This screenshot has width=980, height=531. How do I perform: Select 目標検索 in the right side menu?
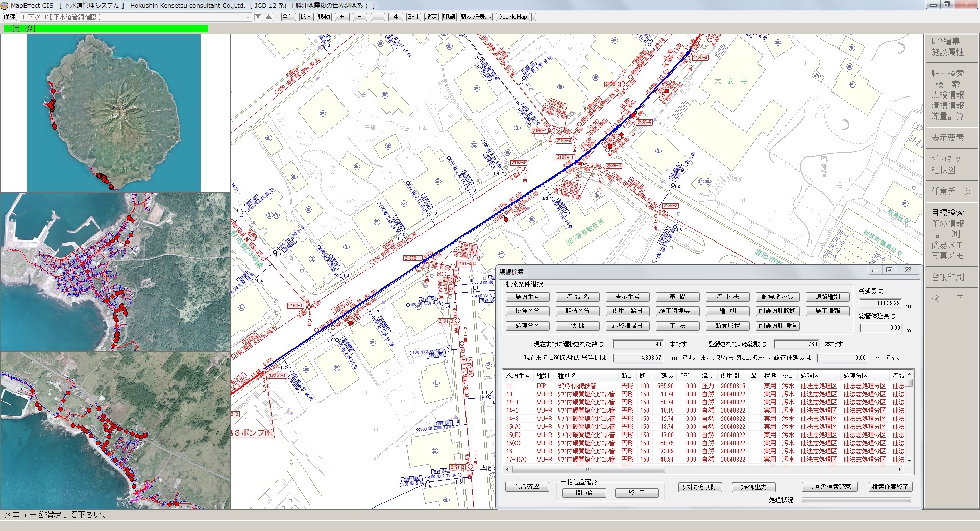click(x=947, y=213)
